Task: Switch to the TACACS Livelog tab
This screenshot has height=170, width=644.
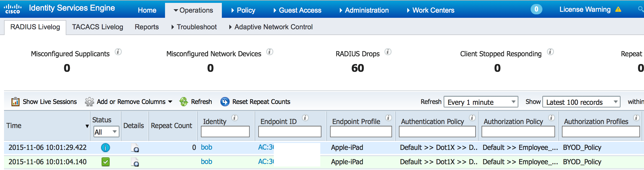Action: (x=97, y=27)
